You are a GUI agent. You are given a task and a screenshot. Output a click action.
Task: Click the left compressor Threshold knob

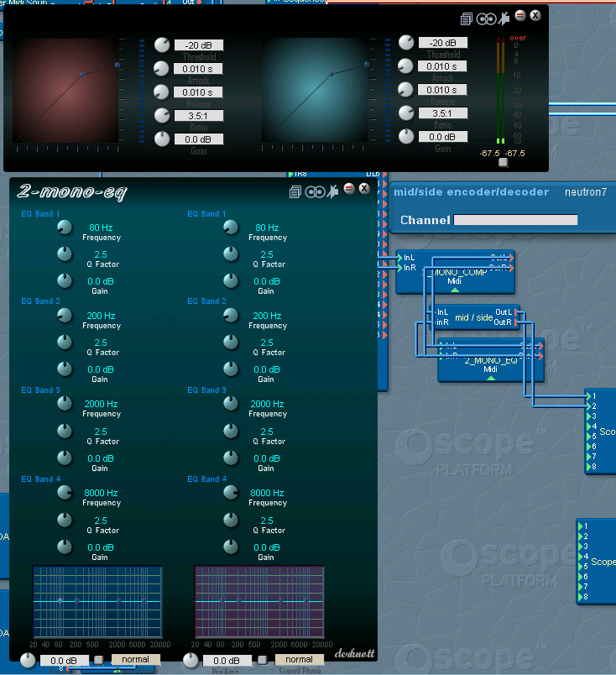pos(162,44)
